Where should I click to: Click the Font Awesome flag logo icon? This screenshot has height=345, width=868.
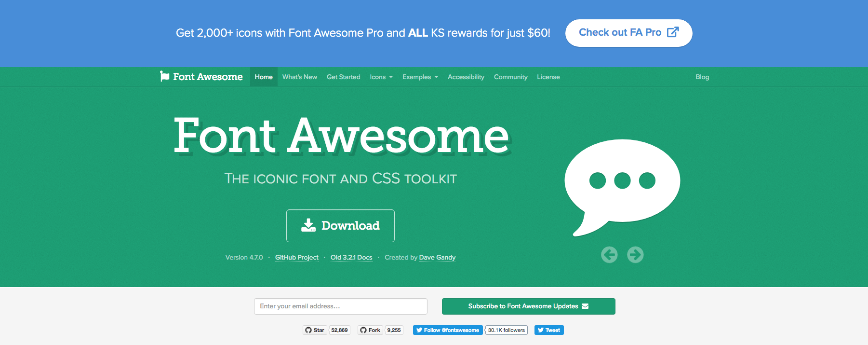[164, 76]
